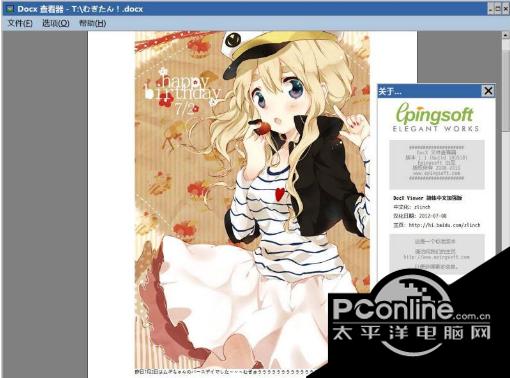Click the 2012-07-08 date text in the About dialog
The height and width of the screenshot is (378, 510).
point(433,216)
